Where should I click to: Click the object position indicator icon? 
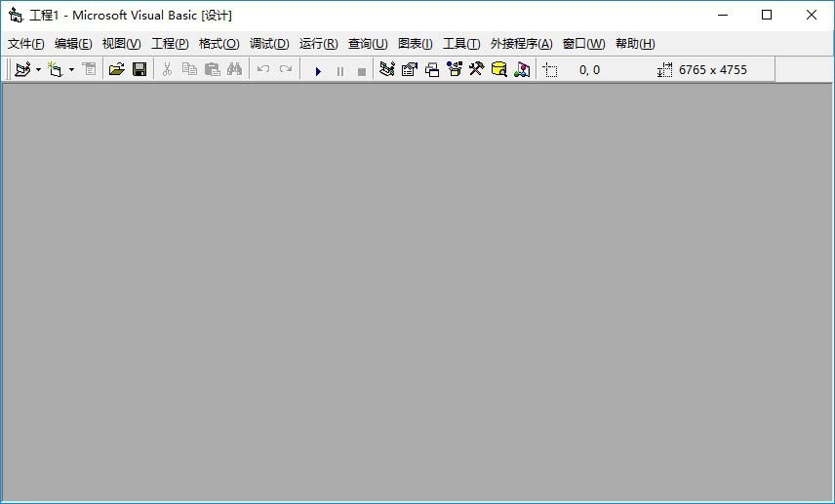550,70
